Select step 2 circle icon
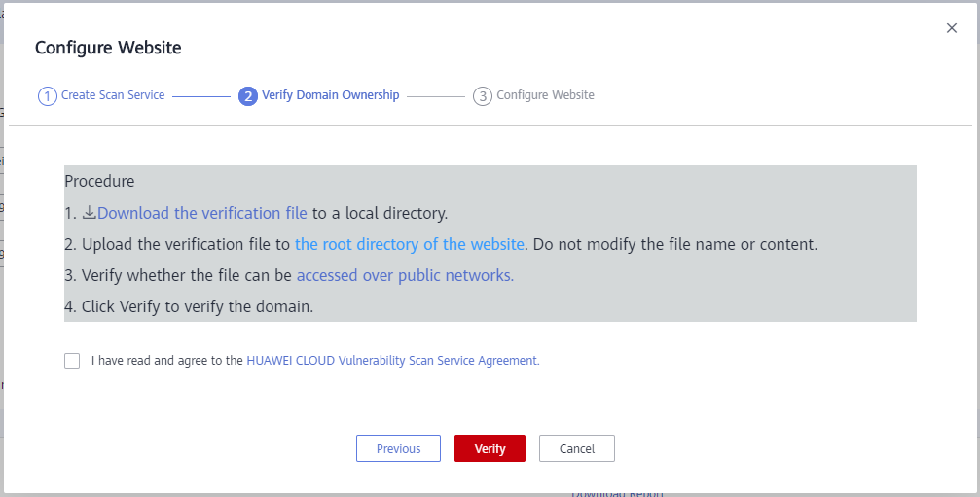 click(x=248, y=96)
